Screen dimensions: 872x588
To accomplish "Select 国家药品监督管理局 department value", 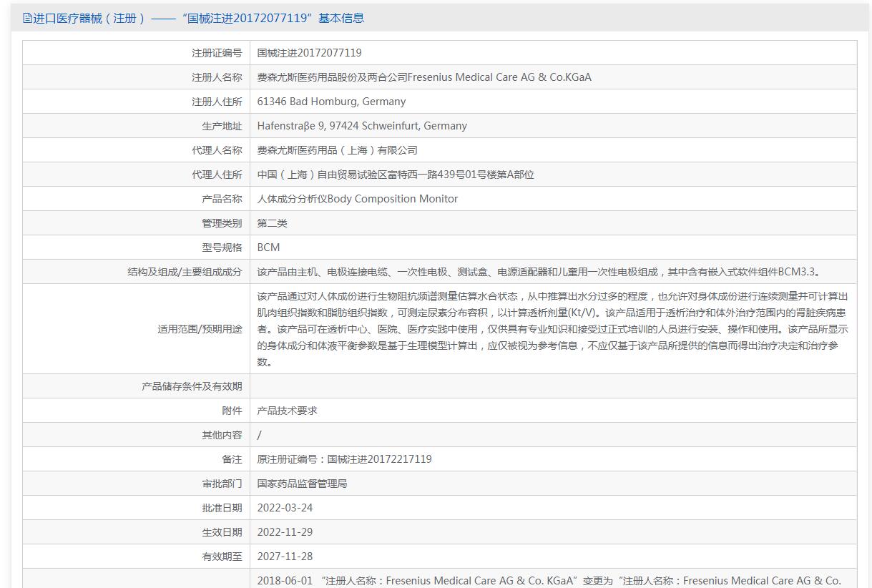I will [x=303, y=484].
